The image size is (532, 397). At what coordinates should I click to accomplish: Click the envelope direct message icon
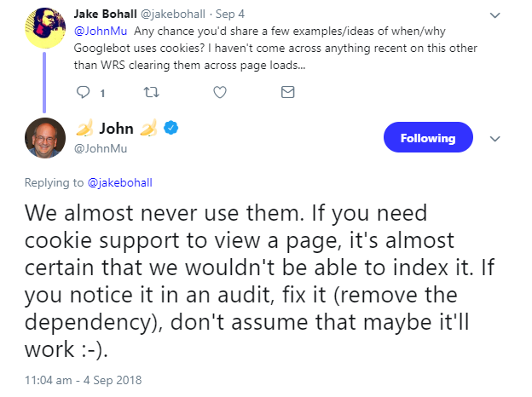click(x=287, y=91)
